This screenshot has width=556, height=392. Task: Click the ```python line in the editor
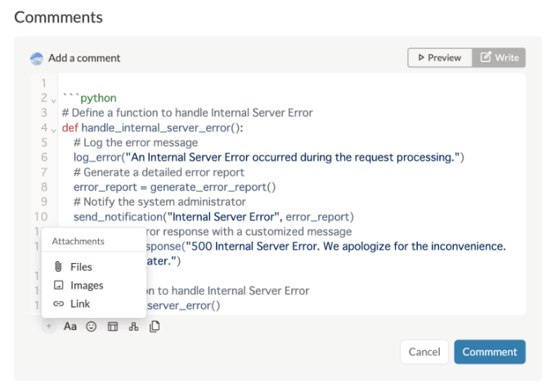89,98
